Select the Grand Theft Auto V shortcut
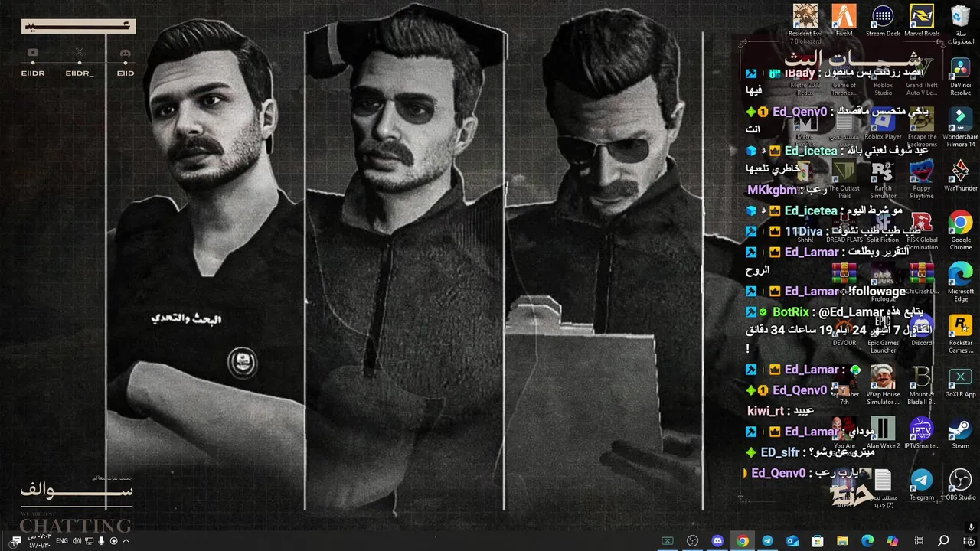980x551 pixels. tap(922, 77)
